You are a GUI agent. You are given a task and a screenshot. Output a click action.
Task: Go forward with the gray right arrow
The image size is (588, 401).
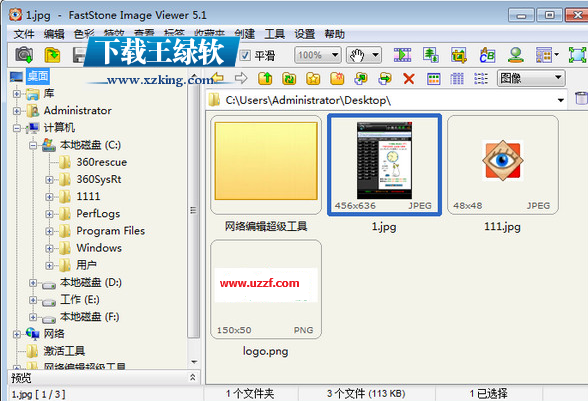241,78
